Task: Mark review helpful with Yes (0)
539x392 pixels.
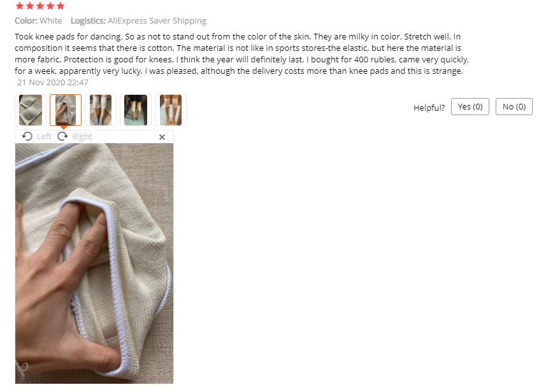Action: click(470, 107)
